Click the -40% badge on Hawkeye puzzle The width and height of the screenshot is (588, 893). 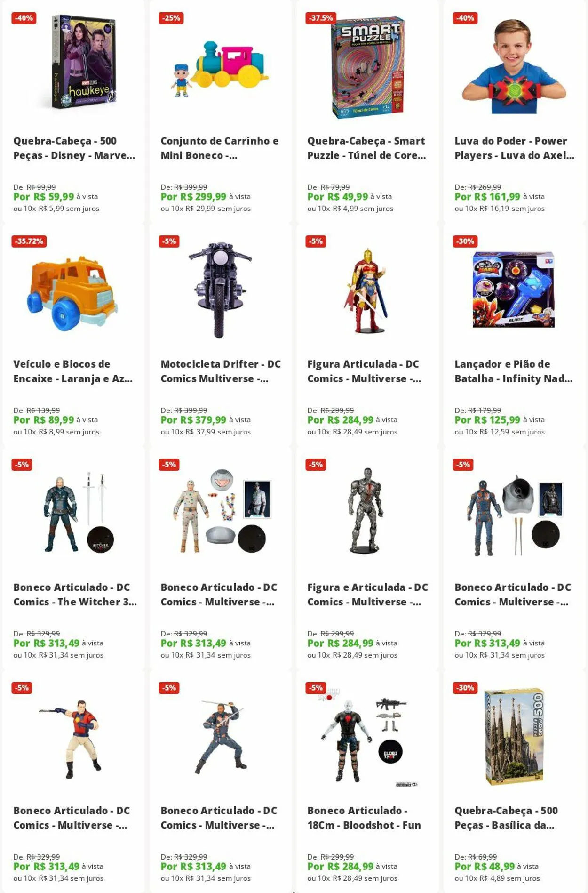point(24,18)
